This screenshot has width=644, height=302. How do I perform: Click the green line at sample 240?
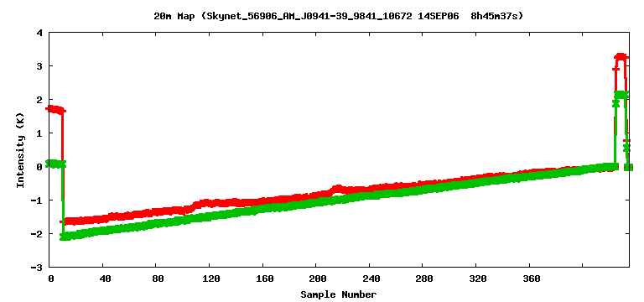tap(369, 195)
